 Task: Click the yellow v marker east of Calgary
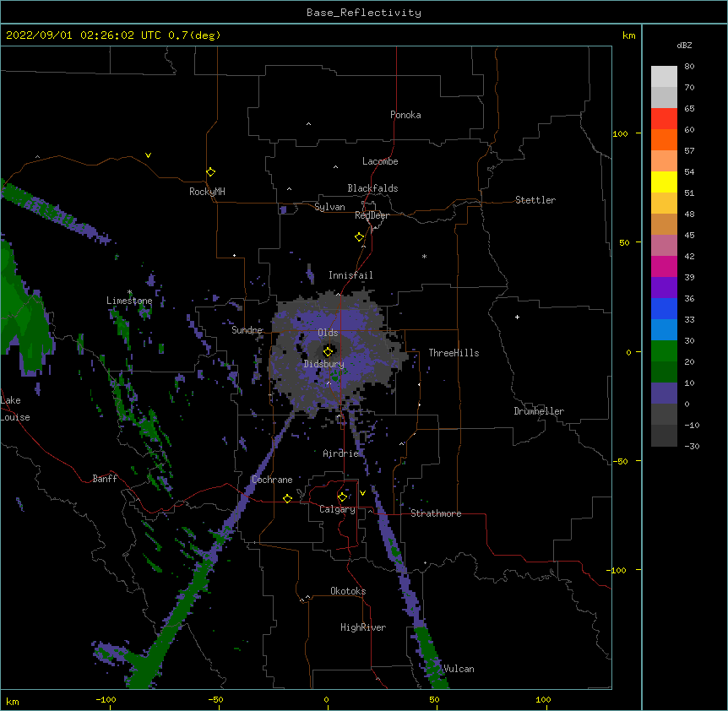362,493
